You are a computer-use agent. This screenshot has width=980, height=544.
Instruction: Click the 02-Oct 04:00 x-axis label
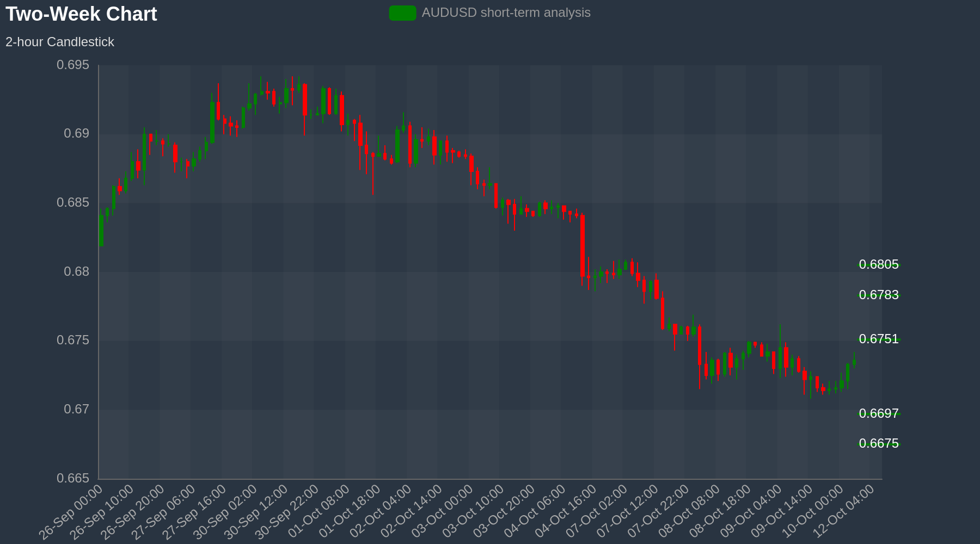coord(379,512)
